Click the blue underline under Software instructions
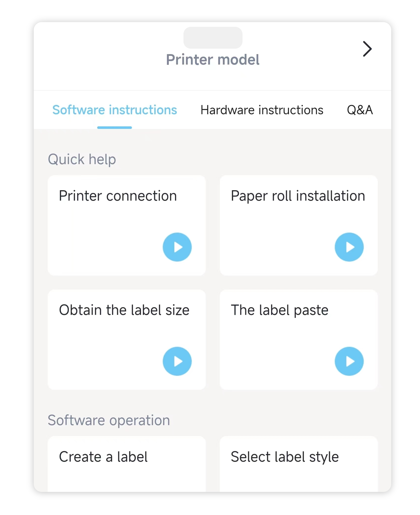The height and width of the screenshot is (515, 420). click(114, 128)
